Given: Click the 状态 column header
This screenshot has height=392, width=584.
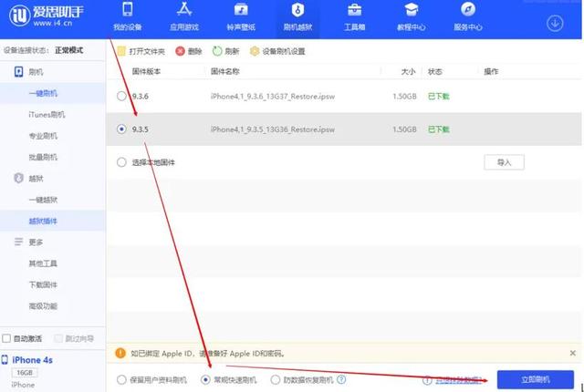Looking at the screenshot, I should coord(434,71).
